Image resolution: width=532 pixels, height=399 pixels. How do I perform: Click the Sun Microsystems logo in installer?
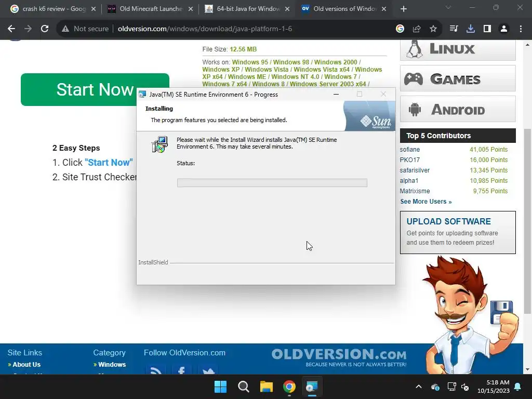click(376, 122)
